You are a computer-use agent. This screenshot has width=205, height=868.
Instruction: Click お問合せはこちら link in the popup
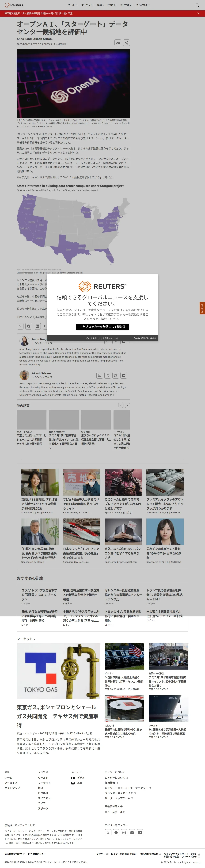tap(110, 338)
